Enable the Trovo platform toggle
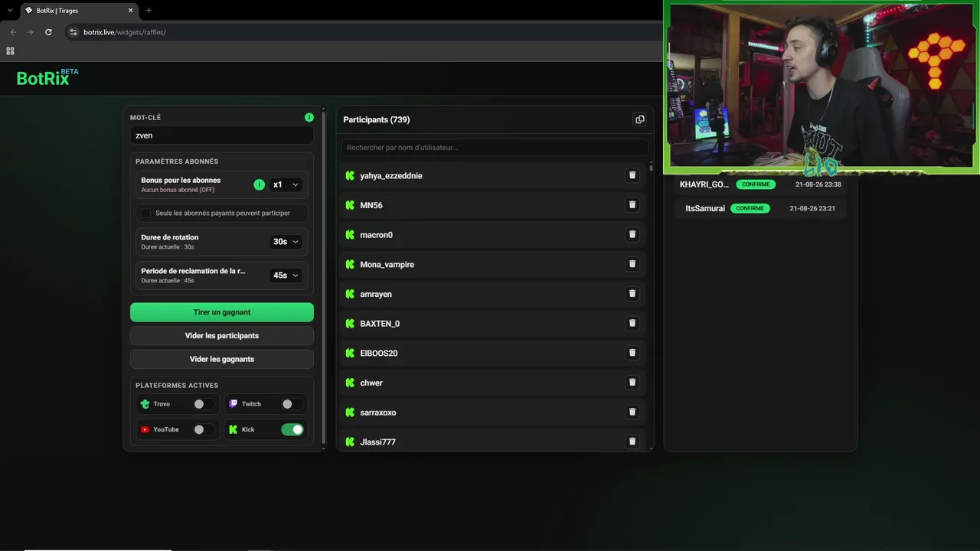The width and height of the screenshot is (980, 551). coord(204,404)
